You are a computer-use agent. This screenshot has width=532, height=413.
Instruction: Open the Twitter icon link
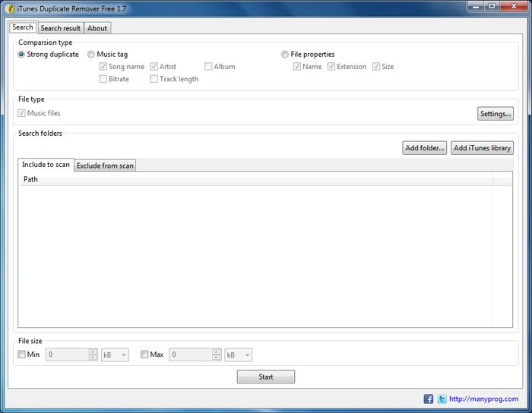[442, 399]
